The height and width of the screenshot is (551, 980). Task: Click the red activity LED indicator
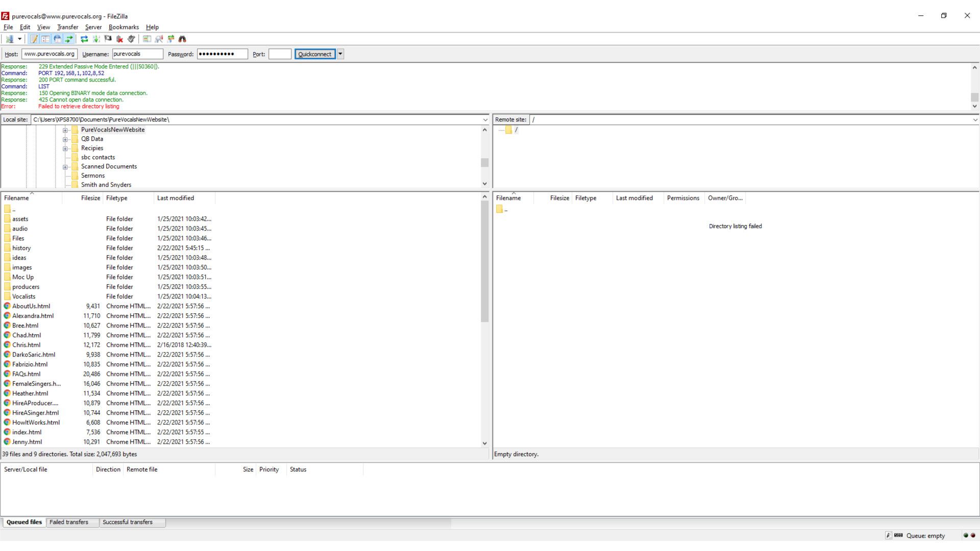973,535
